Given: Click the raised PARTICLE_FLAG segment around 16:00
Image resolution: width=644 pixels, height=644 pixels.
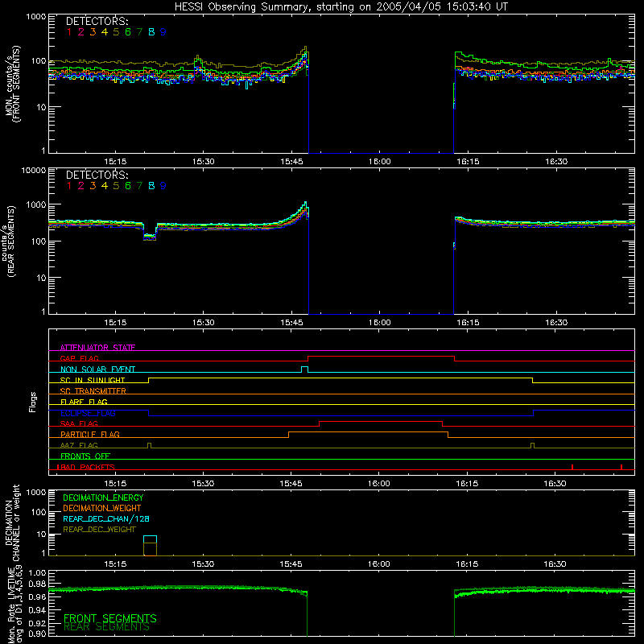Looking at the screenshot, I should click(x=368, y=432).
